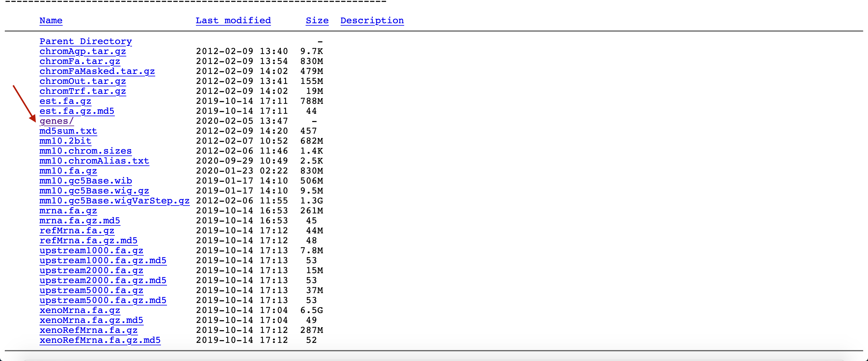Open mm10.chromAlias.txt link

tap(94, 161)
